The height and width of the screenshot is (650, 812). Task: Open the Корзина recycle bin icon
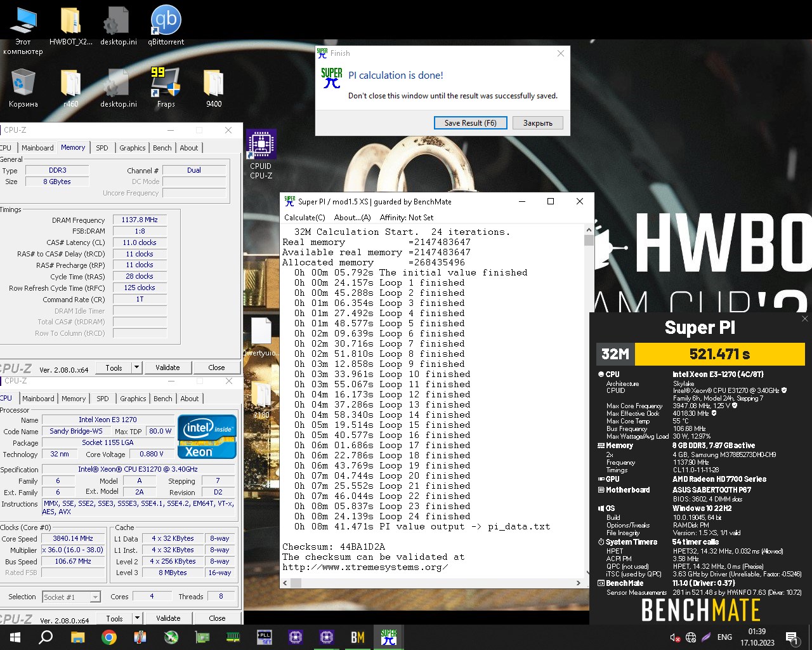(x=23, y=88)
